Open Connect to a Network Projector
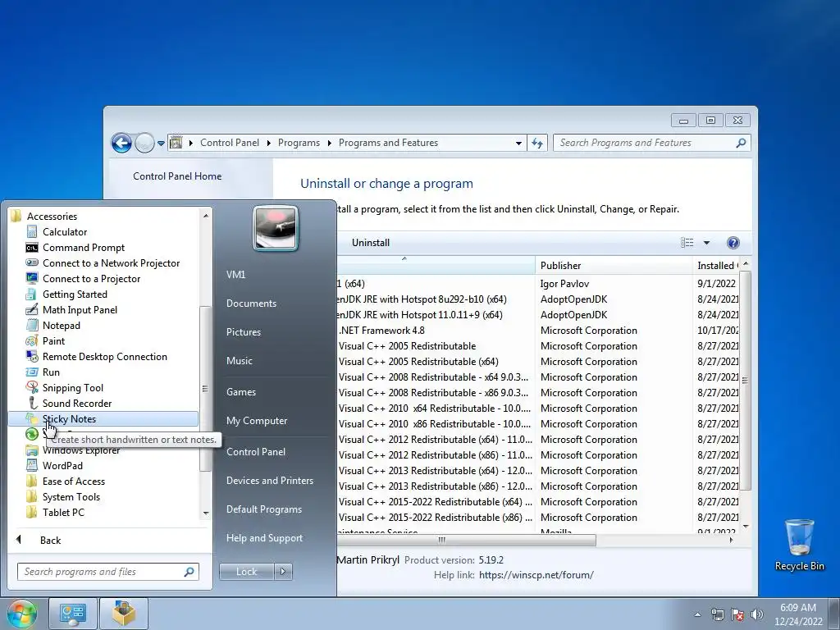The width and height of the screenshot is (840, 630). 111,263
